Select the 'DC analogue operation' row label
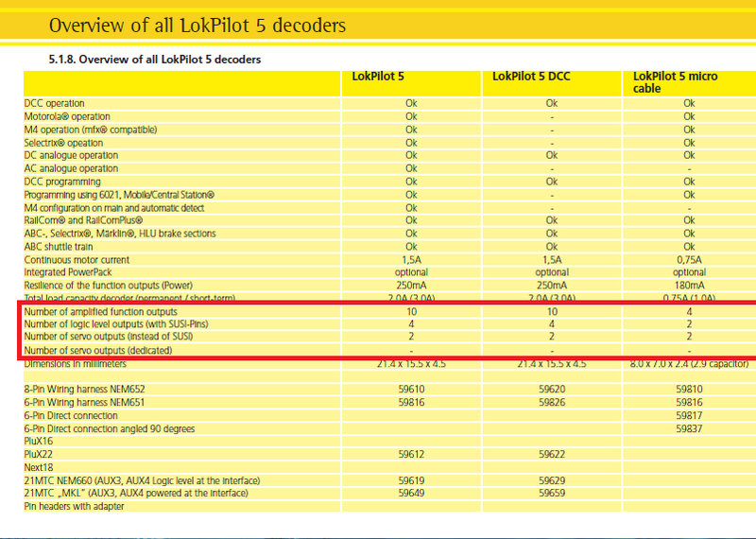The height and width of the screenshot is (539, 756). 71,155
